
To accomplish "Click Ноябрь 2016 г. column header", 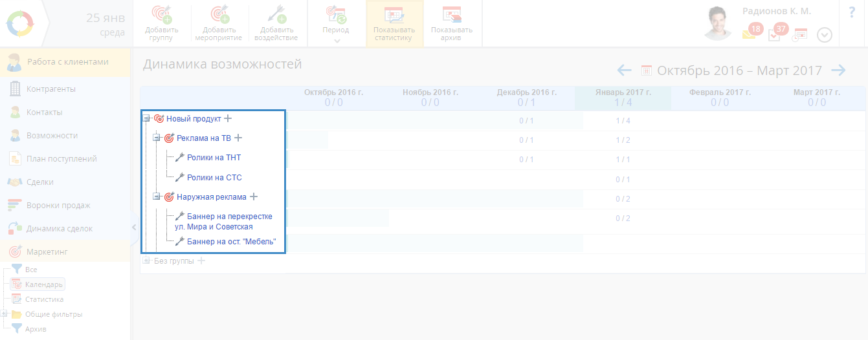I will (x=430, y=98).
